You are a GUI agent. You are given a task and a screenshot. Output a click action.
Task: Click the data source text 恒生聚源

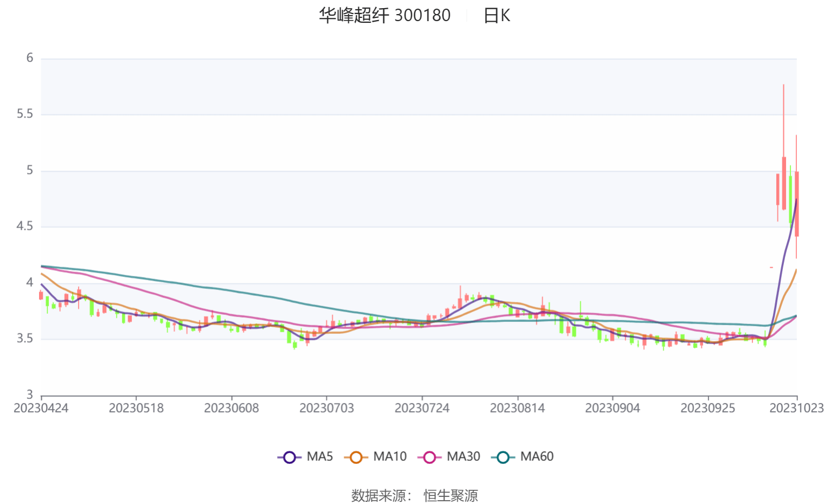[x=451, y=495]
